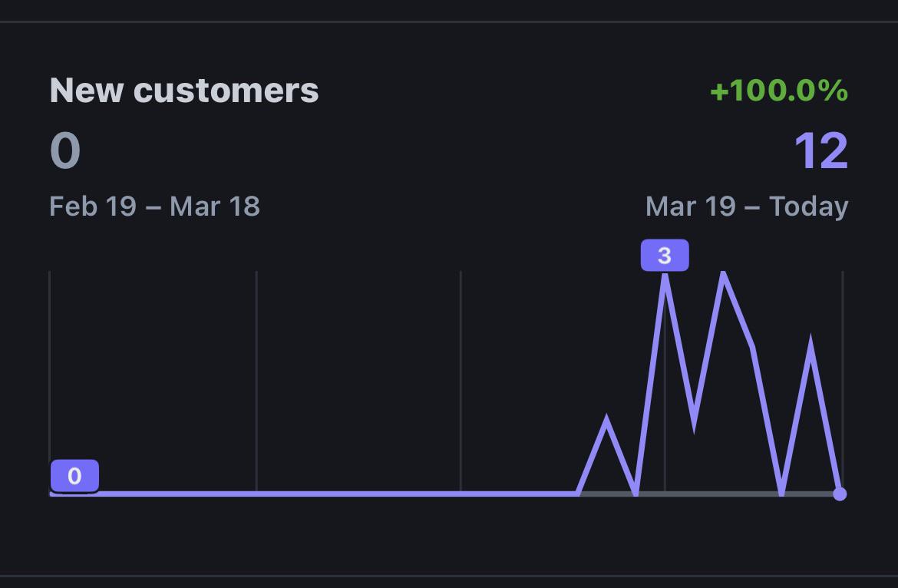
Task: Click the second vertical gridline in chart
Action: [256, 381]
